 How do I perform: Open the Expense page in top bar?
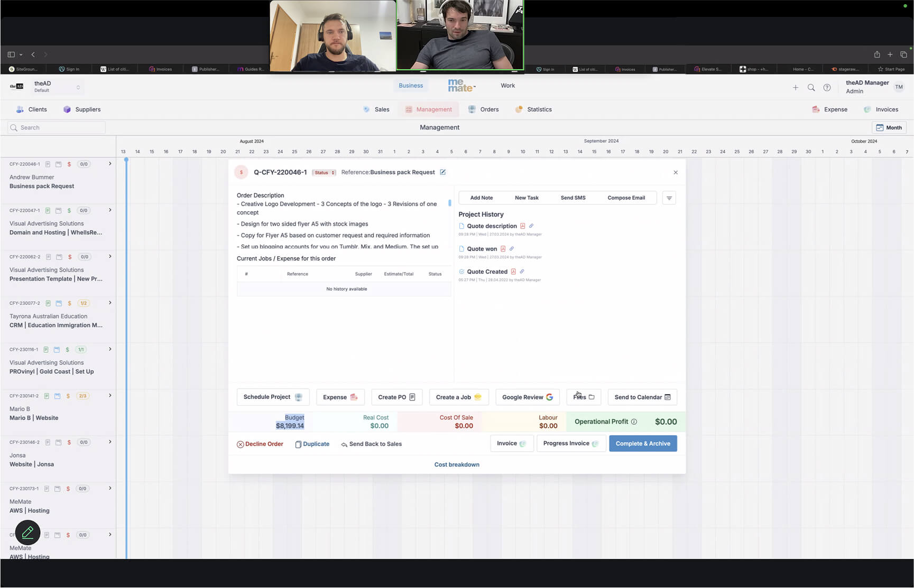(x=829, y=109)
